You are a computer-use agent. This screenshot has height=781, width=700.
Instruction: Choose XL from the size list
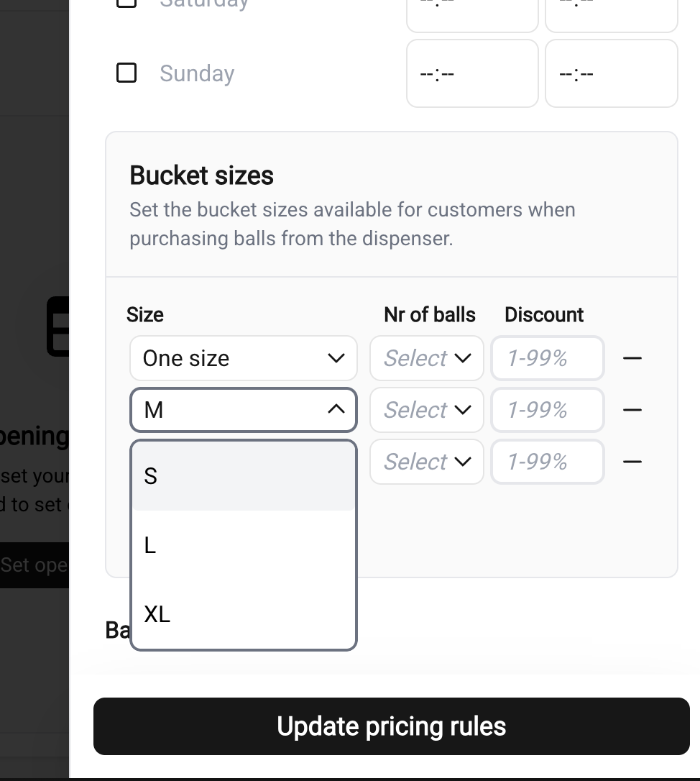pos(244,614)
